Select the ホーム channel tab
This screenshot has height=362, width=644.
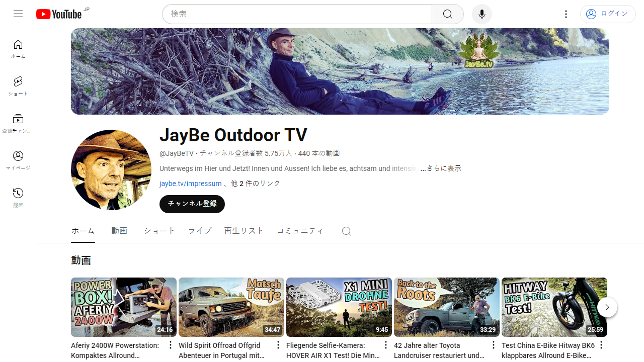pos(83,231)
